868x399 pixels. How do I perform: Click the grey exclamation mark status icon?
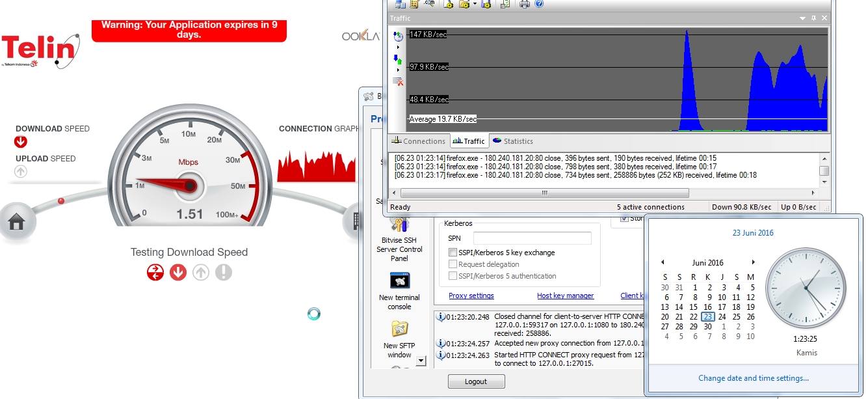point(224,272)
